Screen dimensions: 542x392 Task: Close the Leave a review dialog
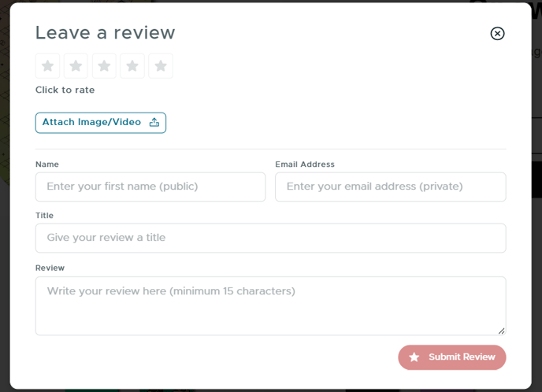tap(497, 34)
